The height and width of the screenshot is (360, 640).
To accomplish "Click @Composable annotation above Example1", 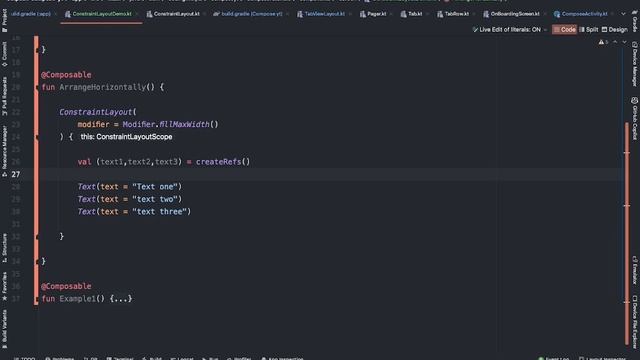I will point(66,286).
